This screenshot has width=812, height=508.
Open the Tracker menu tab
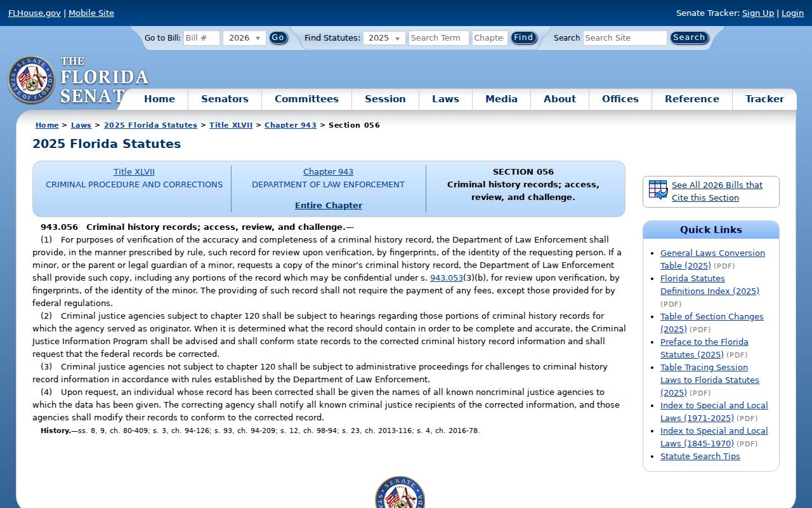point(764,99)
